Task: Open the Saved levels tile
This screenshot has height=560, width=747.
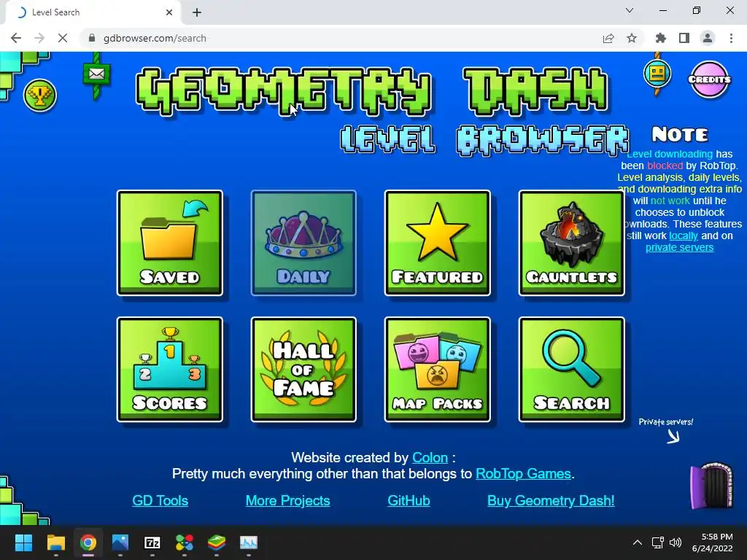Action: (169, 243)
